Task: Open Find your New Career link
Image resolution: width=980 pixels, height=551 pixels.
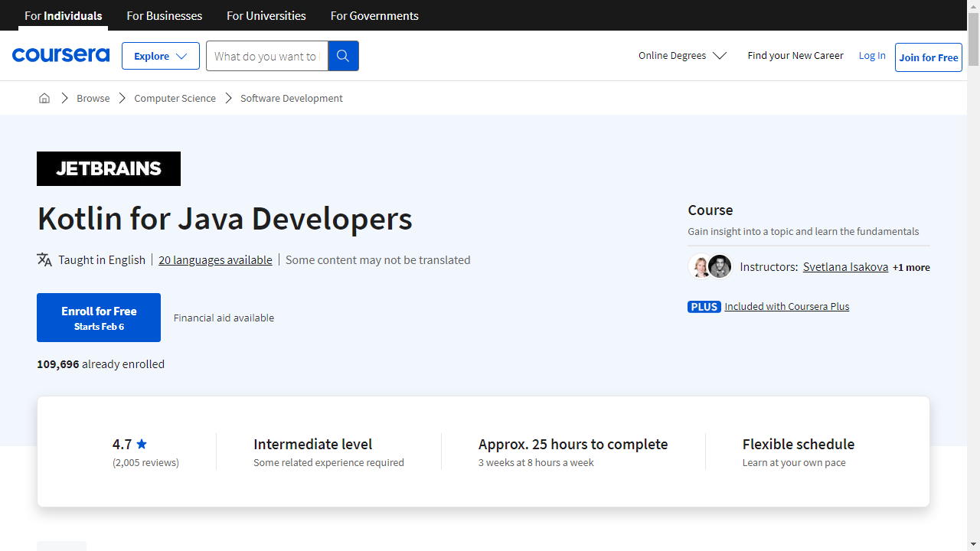Action: (x=795, y=55)
